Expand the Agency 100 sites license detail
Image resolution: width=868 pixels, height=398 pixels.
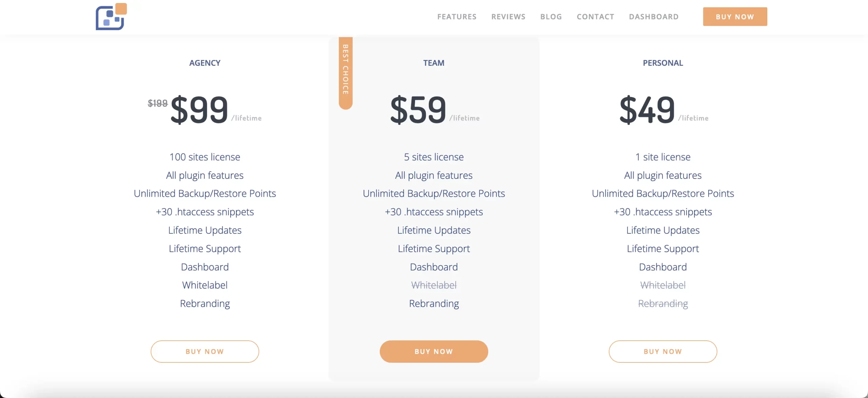(204, 156)
